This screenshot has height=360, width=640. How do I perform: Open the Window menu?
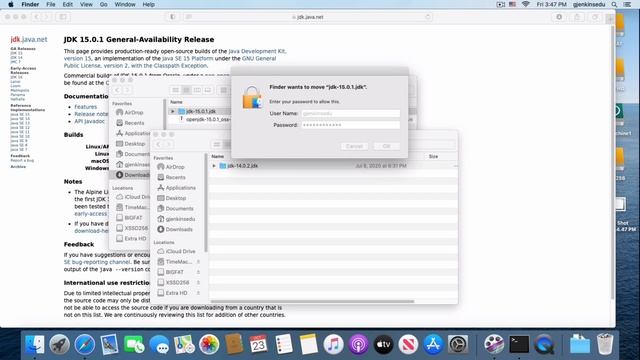[125, 4]
